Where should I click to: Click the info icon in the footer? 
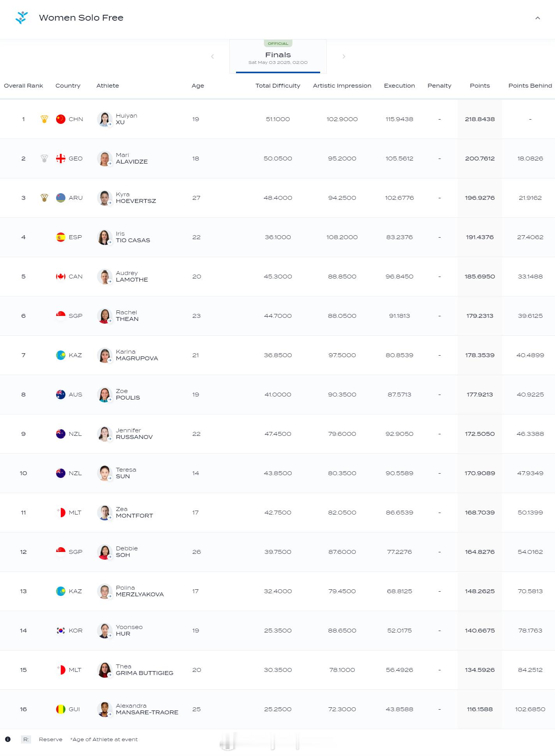pyautogui.click(x=8, y=739)
